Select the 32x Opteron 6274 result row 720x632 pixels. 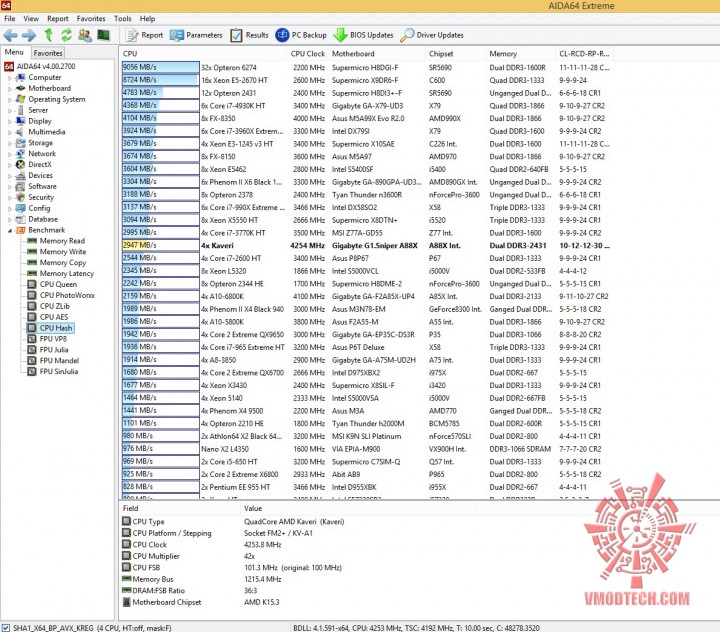pos(366,68)
